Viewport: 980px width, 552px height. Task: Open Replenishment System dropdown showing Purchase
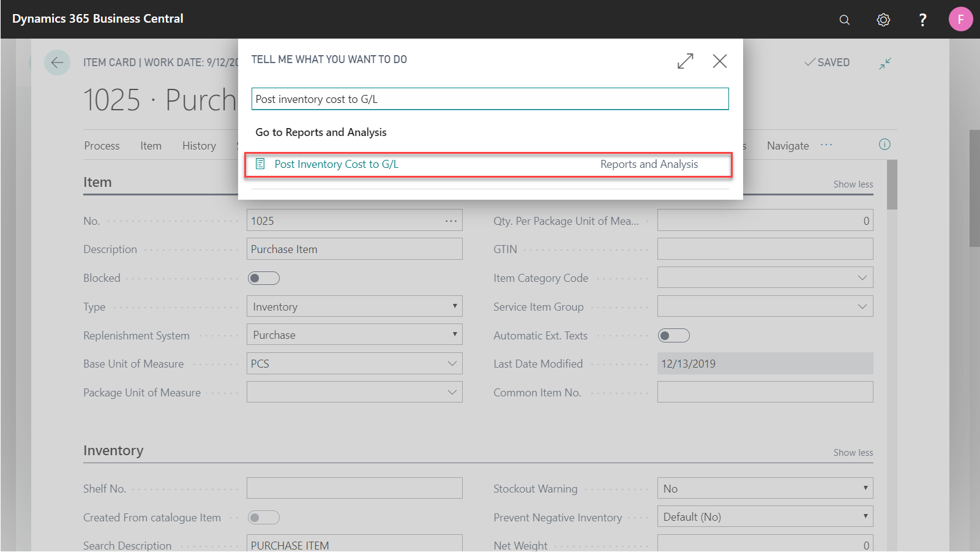pyautogui.click(x=354, y=335)
